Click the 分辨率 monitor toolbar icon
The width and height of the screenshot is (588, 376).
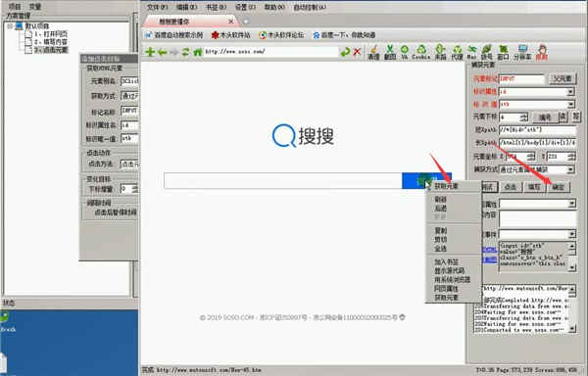click(522, 52)
